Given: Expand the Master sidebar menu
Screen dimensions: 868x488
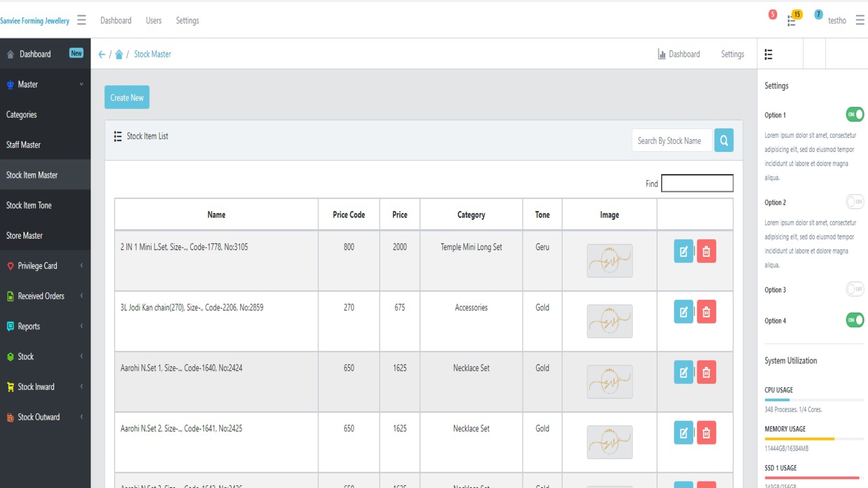Looking at the screenshot, I should pos(45,85).
